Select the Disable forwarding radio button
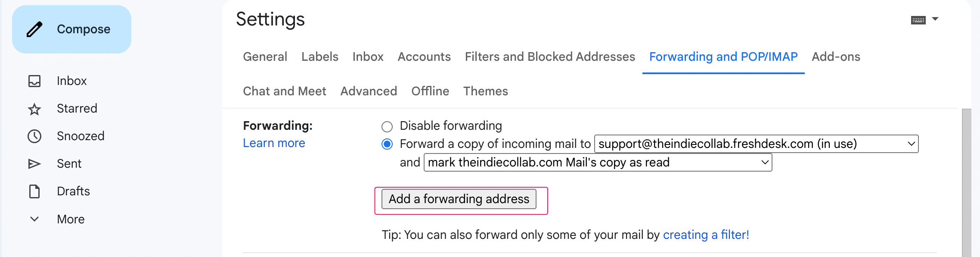 click(387, 126)
